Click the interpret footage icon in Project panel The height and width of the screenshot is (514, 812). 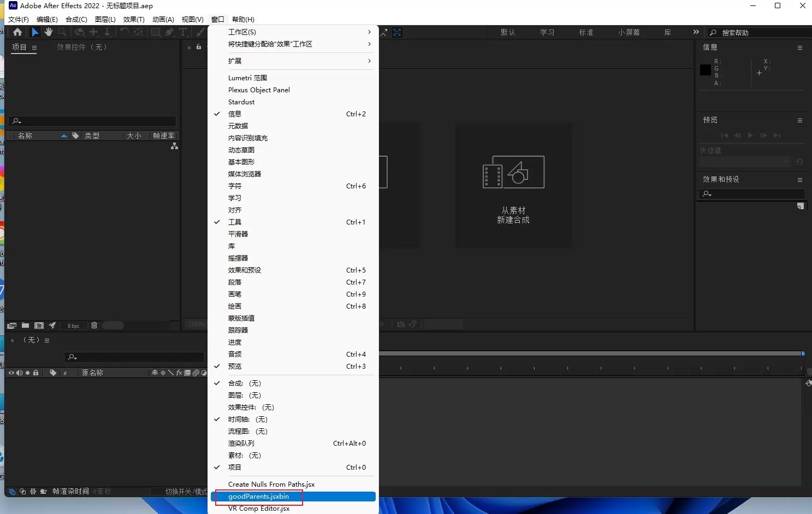click(x=11, y=326)
